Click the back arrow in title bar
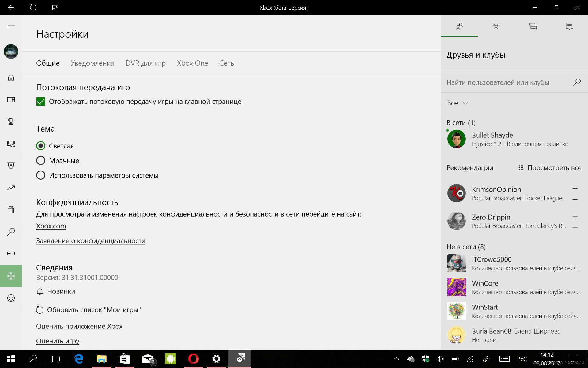This screenshot has height=368, width=588. pyautogui.click(x=11, y=7)
